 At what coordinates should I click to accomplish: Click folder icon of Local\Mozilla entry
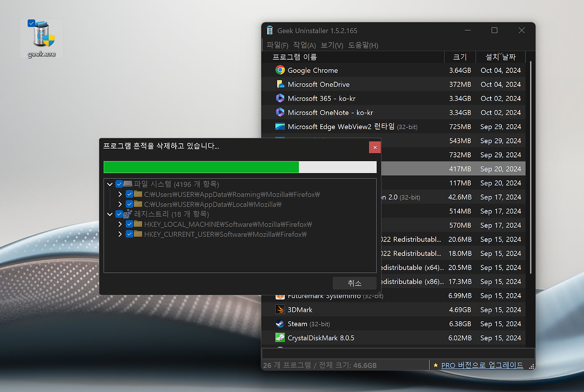tap(138, 204)
